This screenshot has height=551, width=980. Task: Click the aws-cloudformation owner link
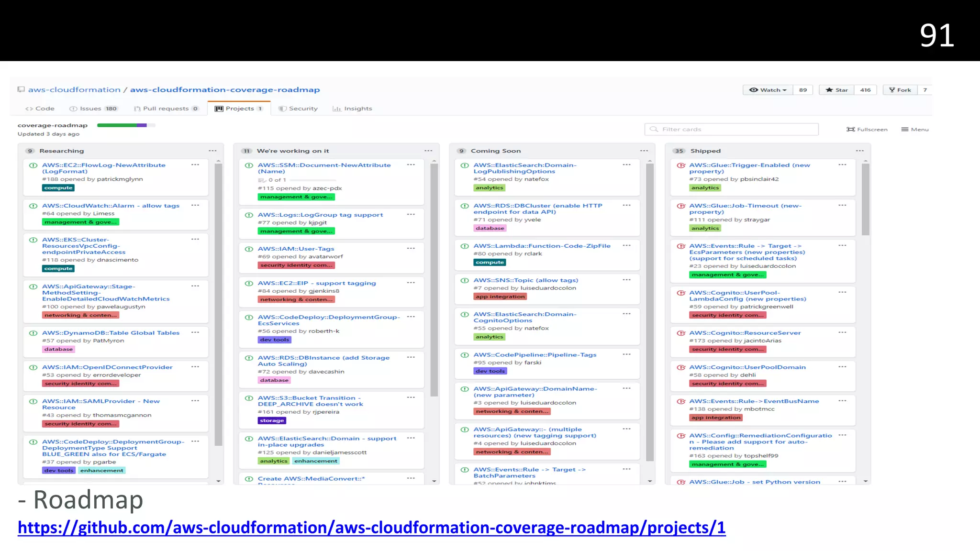click(74, 90)
